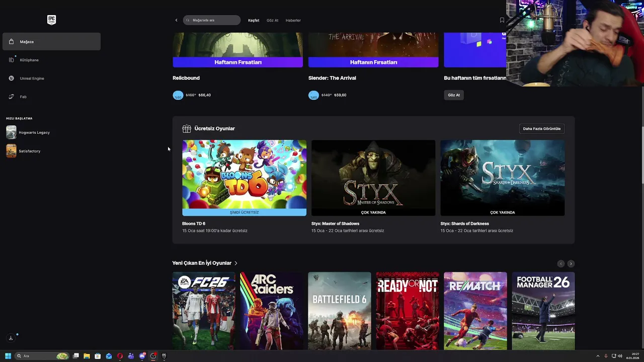Open the Windows Start menu
The height and width of the screenshot is (362, 644).
coord(8,356)
